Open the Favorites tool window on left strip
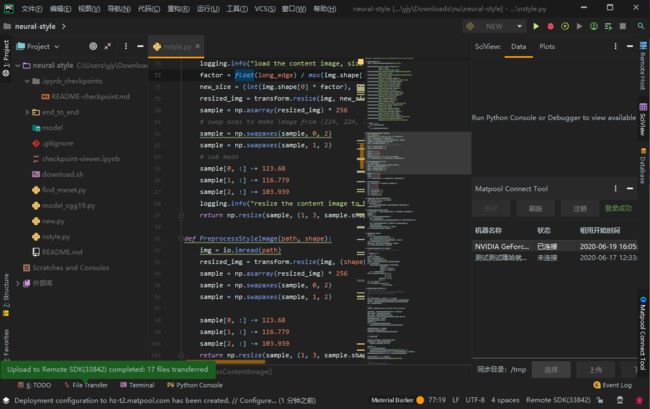Image resolution: width=650 pixels, height=409 pixels. [6, 344]
